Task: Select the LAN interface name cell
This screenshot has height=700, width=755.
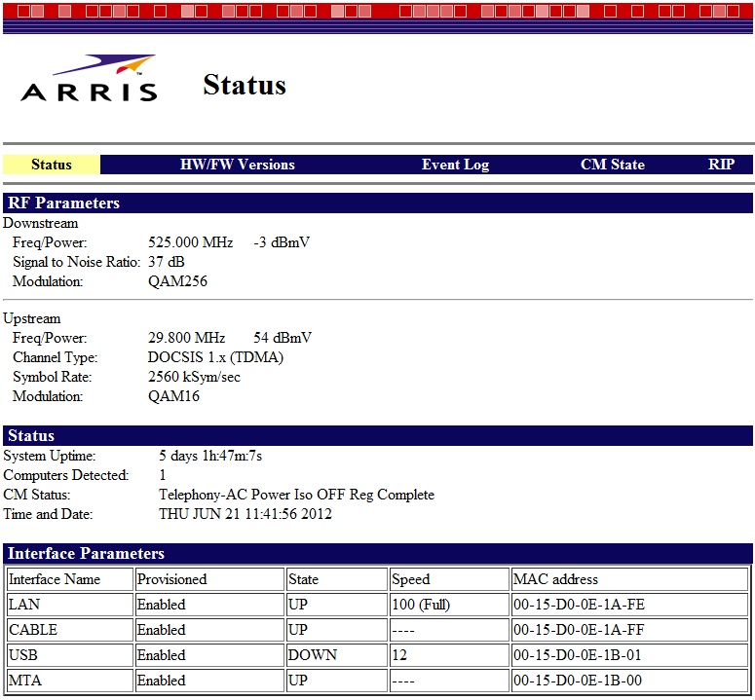Action: (x=70, y=605)
